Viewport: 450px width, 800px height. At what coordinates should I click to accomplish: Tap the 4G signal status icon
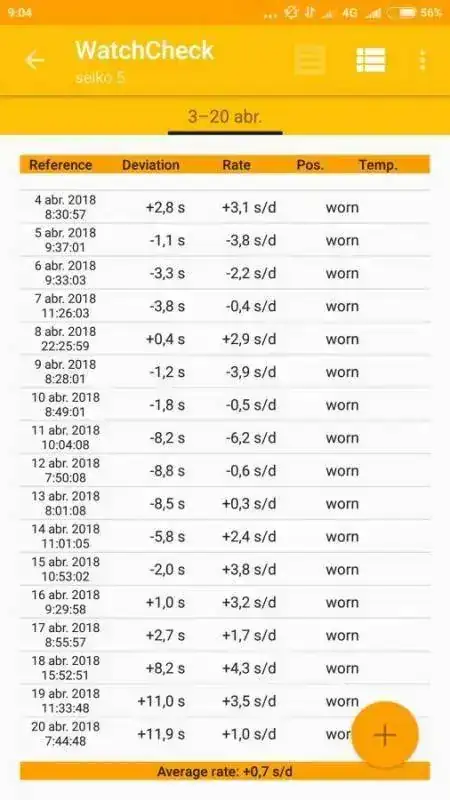(x=349, y=13)
